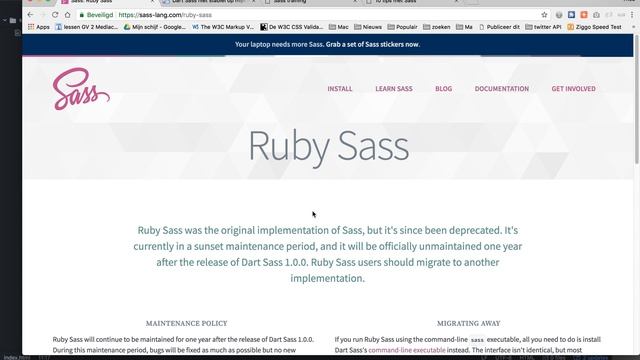
Task: Open the Apps grid in bookmarks bar
Action: (39, 27)
